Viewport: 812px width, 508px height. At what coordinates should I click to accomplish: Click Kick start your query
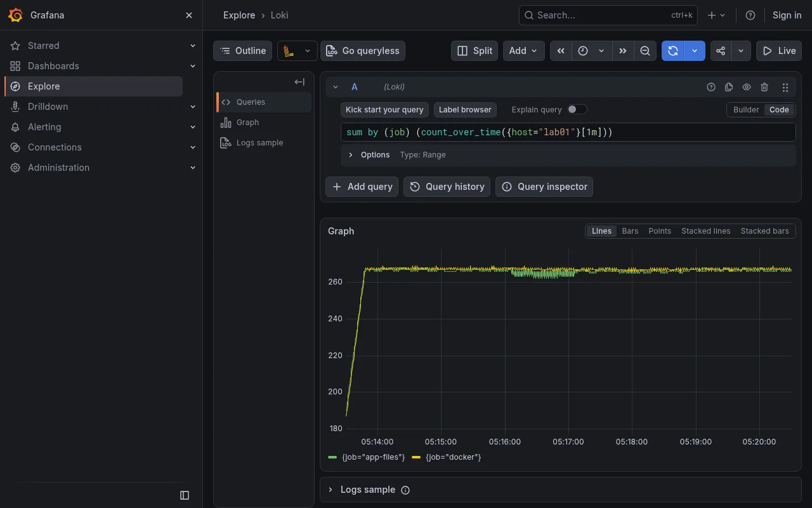(x=384, y=110)
